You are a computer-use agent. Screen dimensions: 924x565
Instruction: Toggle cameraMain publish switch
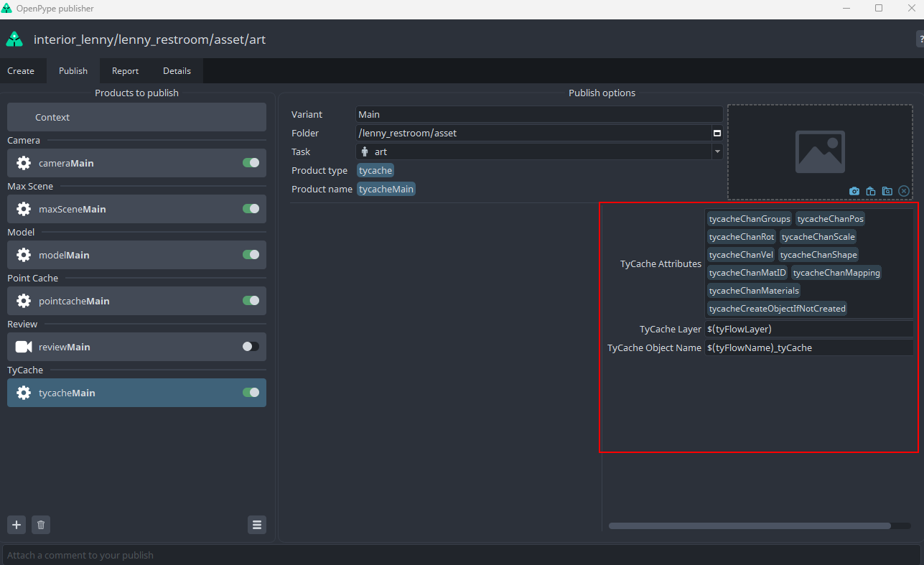(x=251, y=163)
